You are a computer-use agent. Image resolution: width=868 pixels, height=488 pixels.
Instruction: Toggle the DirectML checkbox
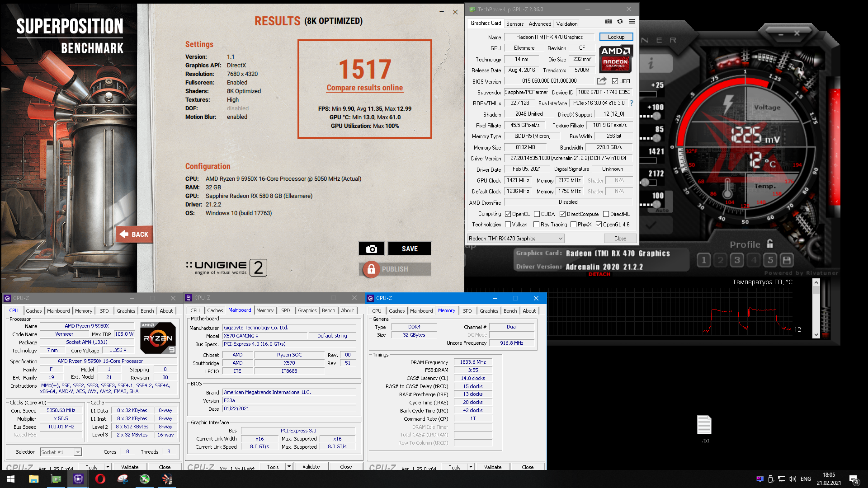click(606, 214)
